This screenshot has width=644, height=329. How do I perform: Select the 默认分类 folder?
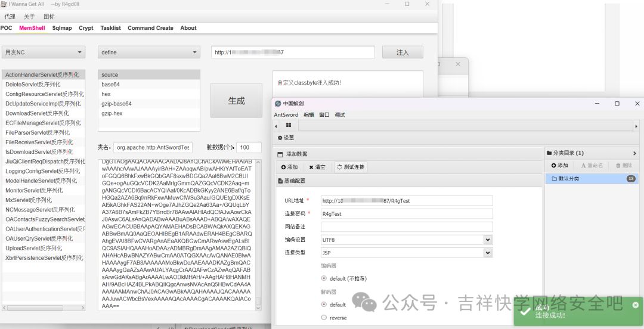pos(592,179)
